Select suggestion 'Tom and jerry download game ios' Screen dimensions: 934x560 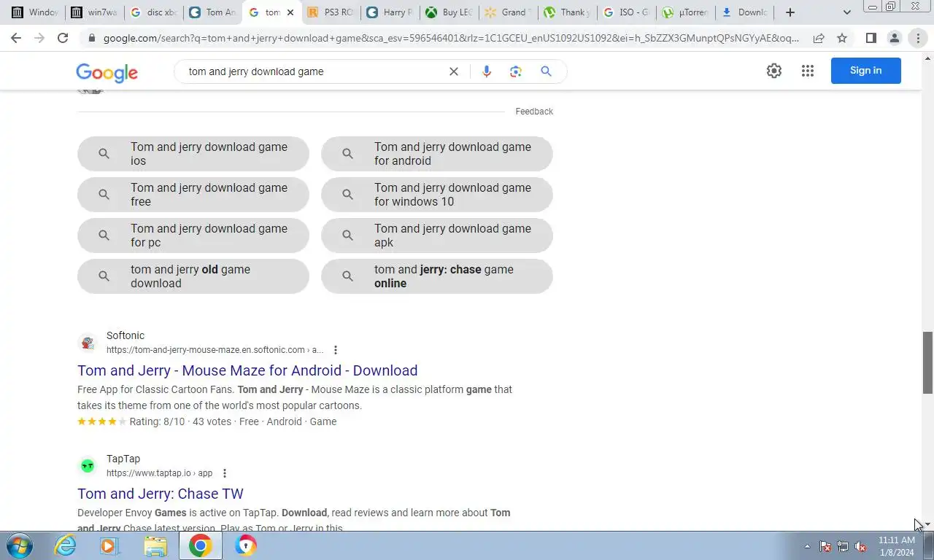click(x=193, y=154)
